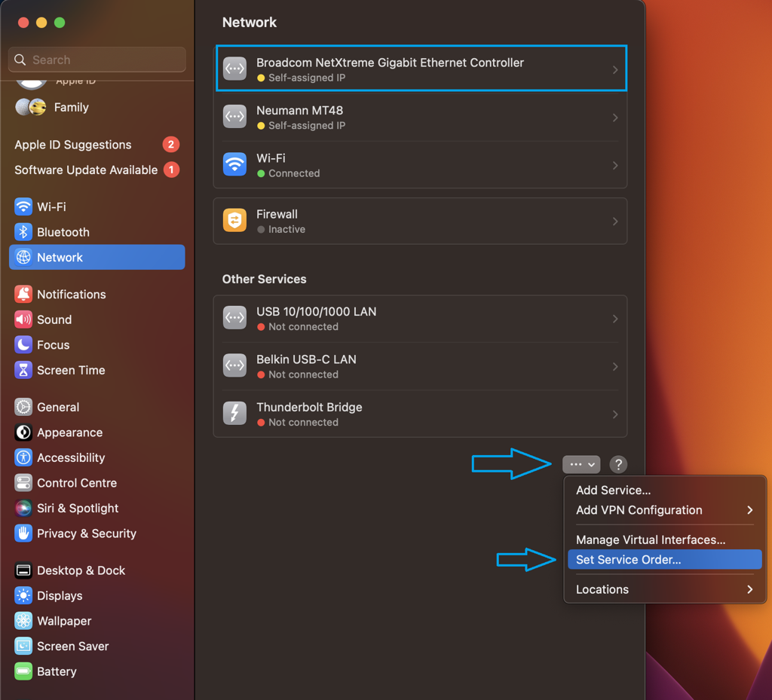Open Focus moon icon

tap(23, 345)
